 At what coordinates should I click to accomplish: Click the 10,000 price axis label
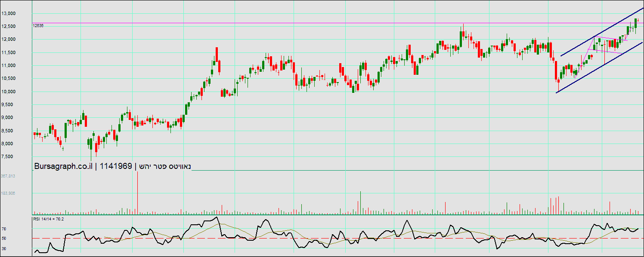(x=9, y=92)
